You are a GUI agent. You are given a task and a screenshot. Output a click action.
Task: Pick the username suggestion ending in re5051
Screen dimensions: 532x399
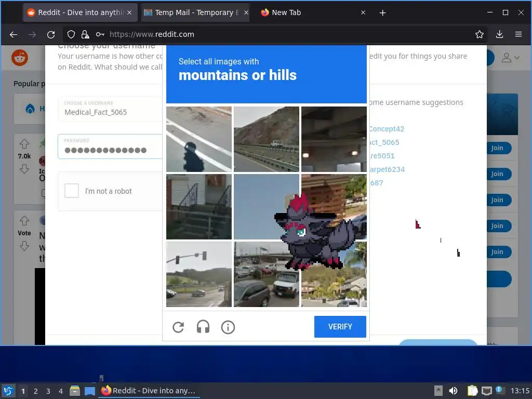[x=382, y=156]
